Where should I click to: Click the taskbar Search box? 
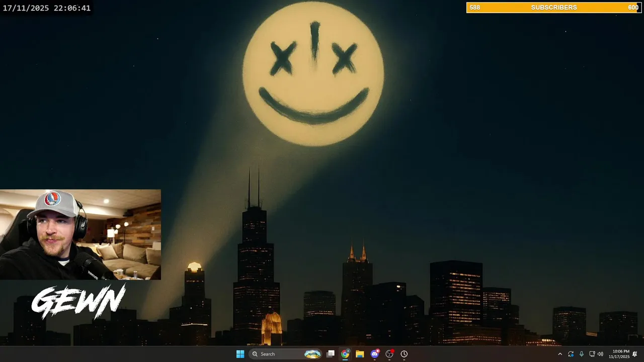coord(285,354)
